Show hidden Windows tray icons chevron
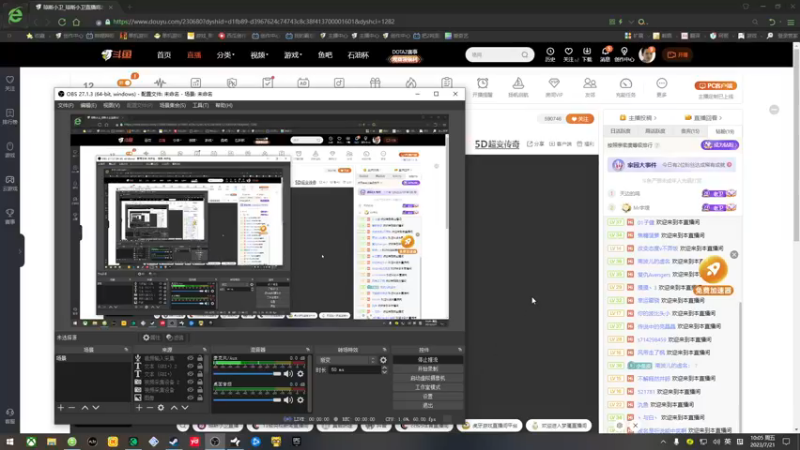The height and width of the screenshot is (450, 800). tap(663, 442)
